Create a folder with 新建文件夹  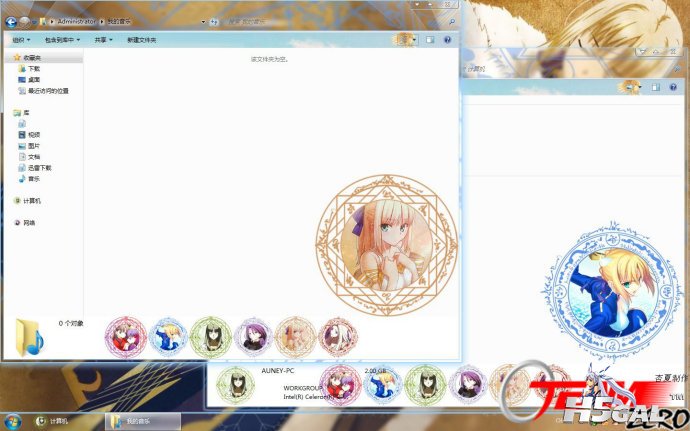(x=142, y=40)
